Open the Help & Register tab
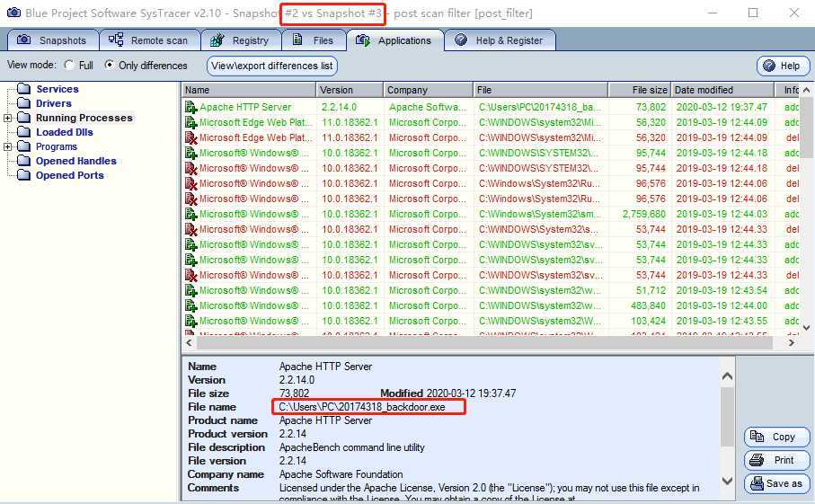This screenshot has width=815, height=504. [500, 40]
